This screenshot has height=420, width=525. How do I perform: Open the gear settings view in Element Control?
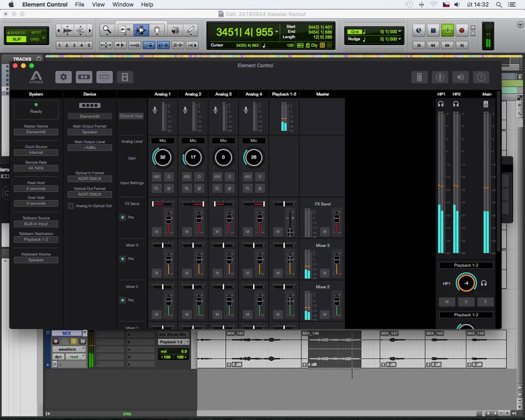tap(64, 77)
